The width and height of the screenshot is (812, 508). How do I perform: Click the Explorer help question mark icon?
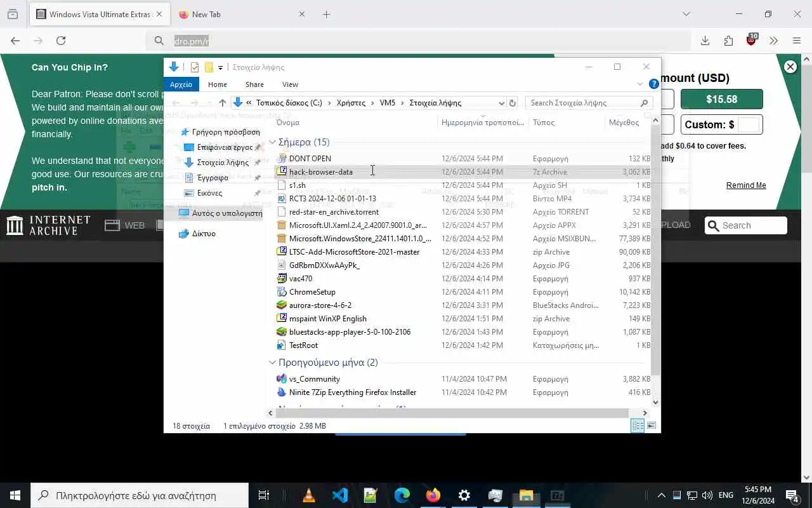[x=653, y=84]
